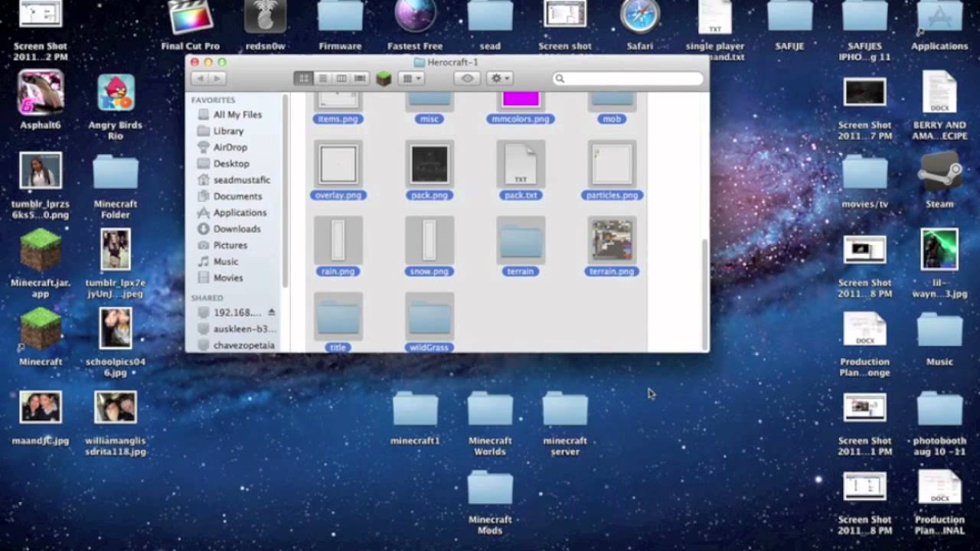Select terrain.png image file
980x551 pixels.
(x=612, y=240)
